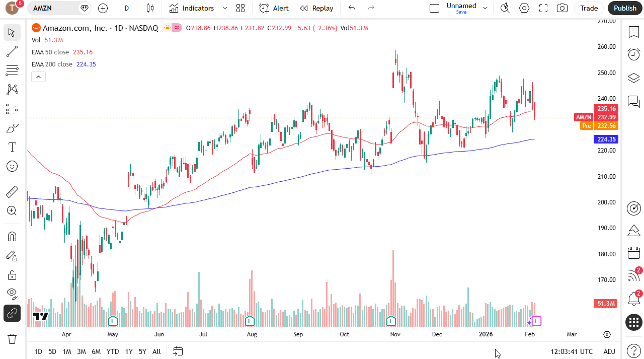Click the EMA 200 close indicator label
The image size is (644, 359).
[52, 64]
